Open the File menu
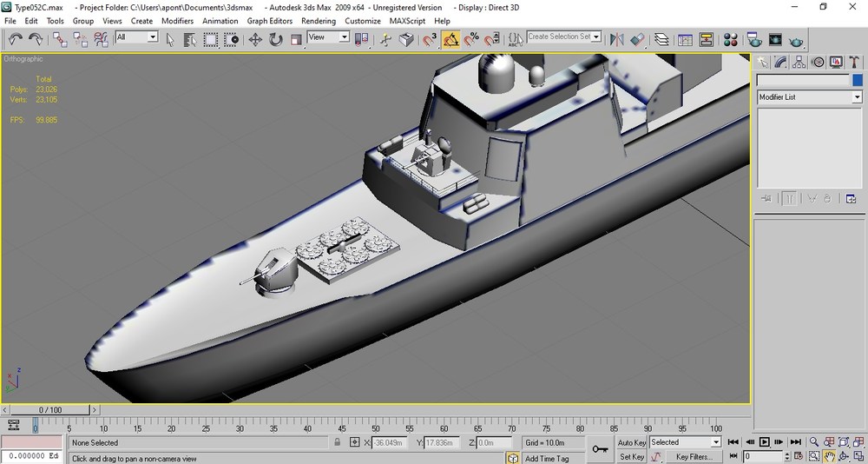Screen dimensions: 868x464 coord(10,21)
